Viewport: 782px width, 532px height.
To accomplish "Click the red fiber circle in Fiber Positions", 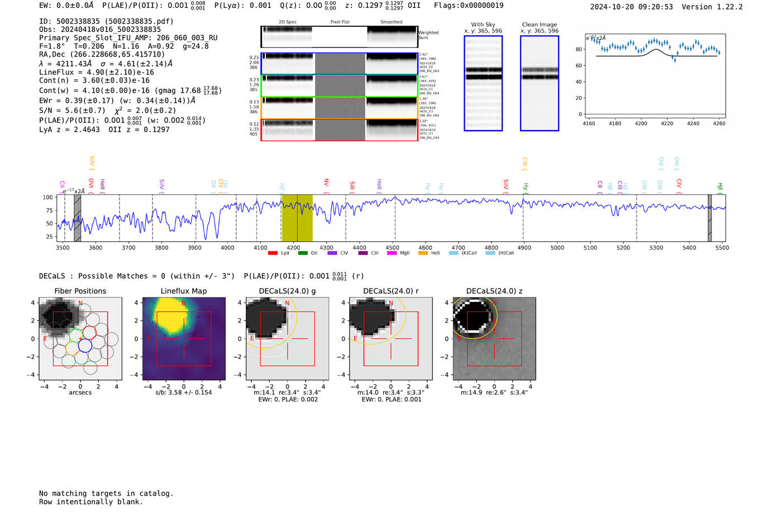I will tap(89, 333).
